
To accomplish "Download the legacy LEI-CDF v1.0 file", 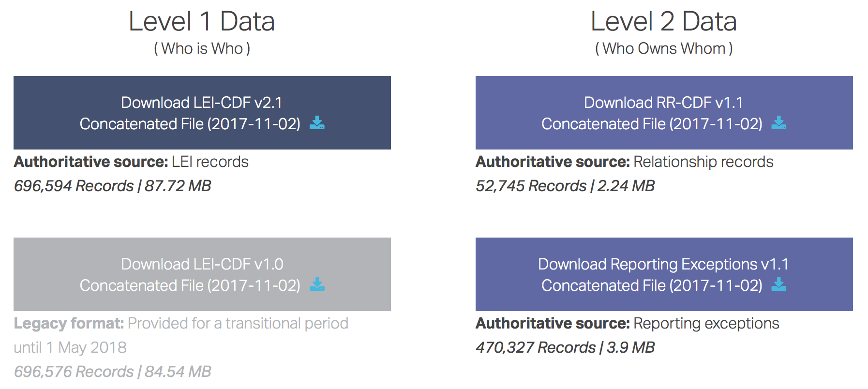I will (202, 274).
